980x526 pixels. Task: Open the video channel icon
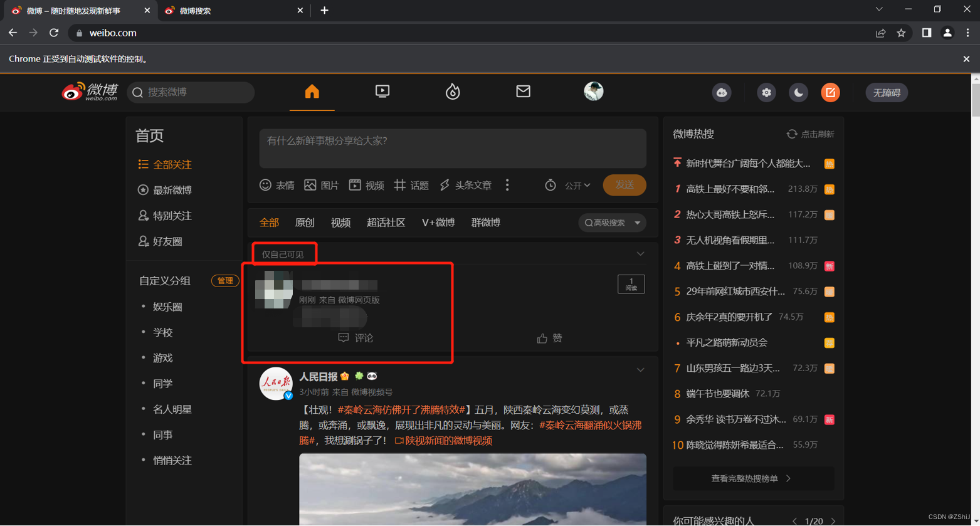coord(382,92)
